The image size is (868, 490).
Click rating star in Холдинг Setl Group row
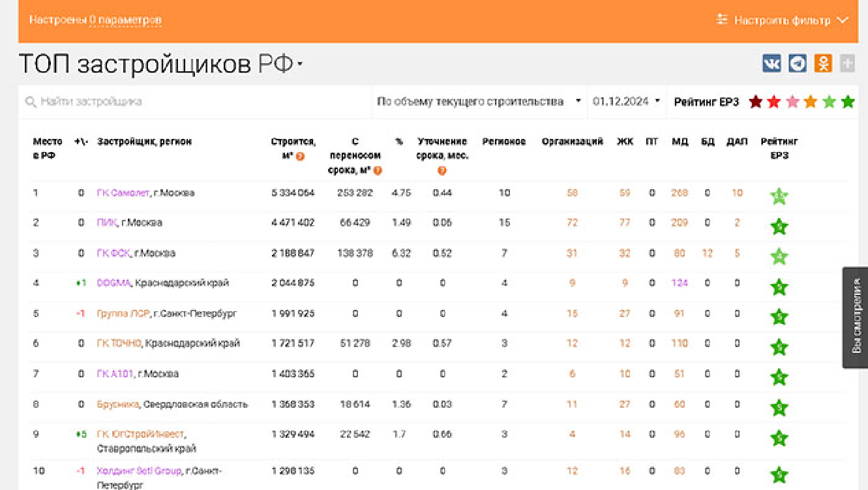click(x=779, y=475)
